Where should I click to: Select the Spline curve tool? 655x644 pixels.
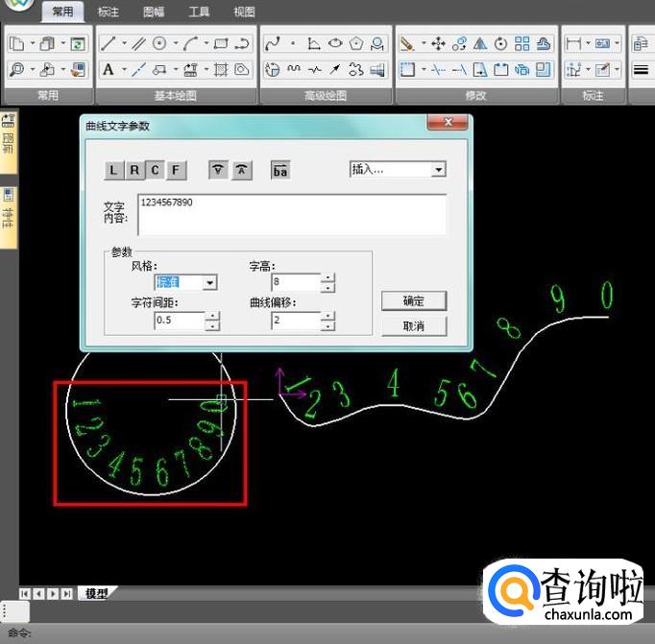tap(273, 43)
